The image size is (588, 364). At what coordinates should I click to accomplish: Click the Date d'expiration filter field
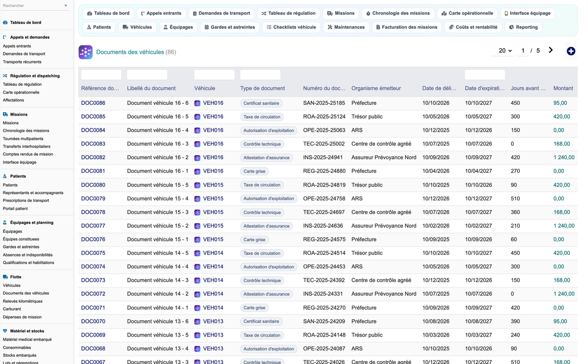(x=485, y=74)
